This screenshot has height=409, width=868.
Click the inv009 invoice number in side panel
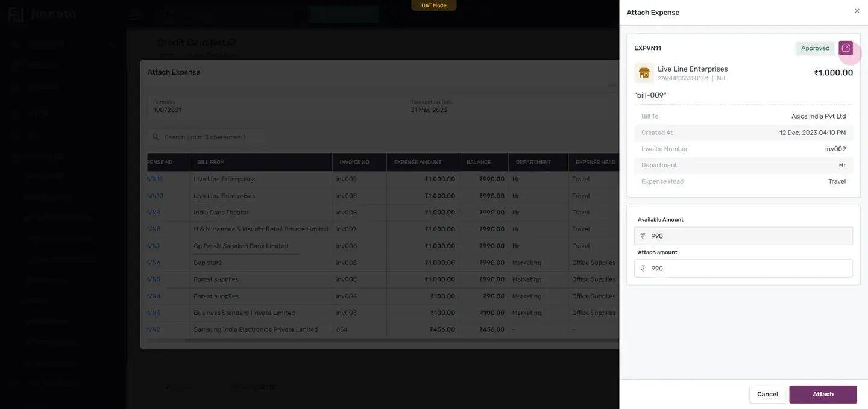coord(835,149)
